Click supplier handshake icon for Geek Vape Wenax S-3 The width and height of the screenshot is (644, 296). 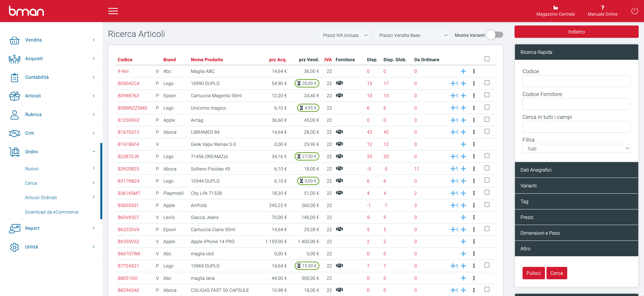(339, 144)
